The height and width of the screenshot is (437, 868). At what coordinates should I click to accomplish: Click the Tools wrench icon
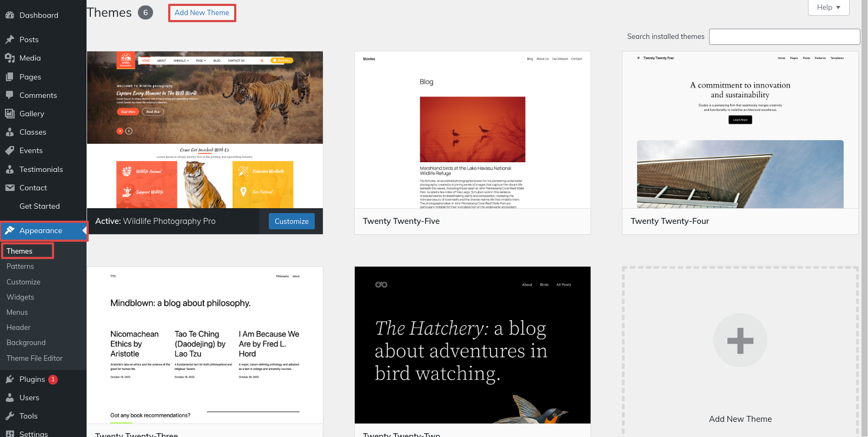click(10, 416)
